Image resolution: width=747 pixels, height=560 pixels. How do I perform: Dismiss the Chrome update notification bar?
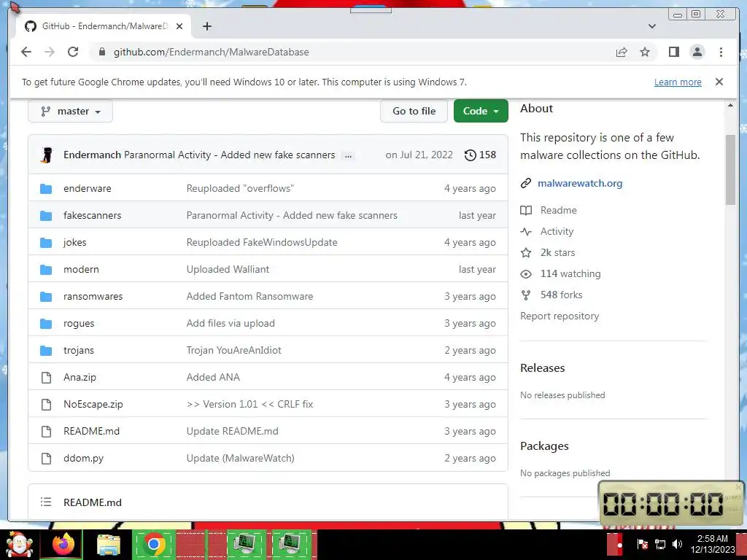tap(719, 82)
